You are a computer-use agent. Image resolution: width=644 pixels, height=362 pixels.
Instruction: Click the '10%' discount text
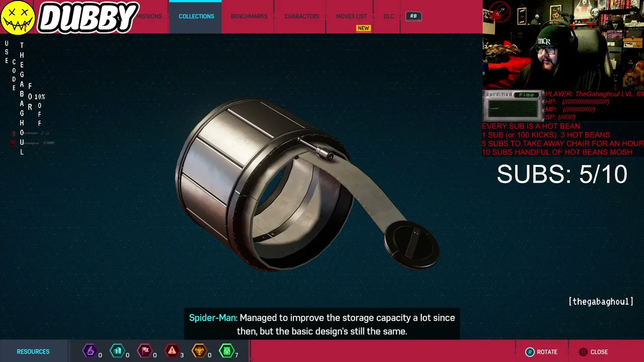40,97
